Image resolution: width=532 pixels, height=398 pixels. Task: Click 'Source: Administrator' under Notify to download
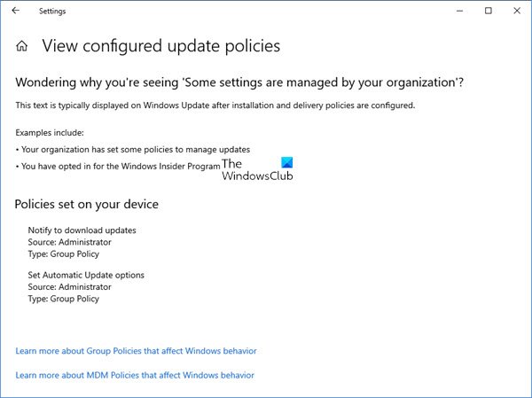pos(69,242)
